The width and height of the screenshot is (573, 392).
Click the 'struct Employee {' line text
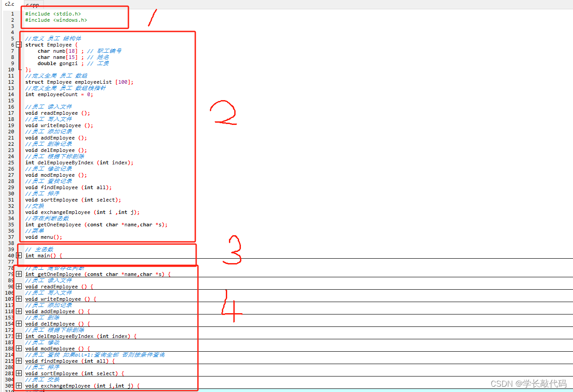click(x=51, y=45)
